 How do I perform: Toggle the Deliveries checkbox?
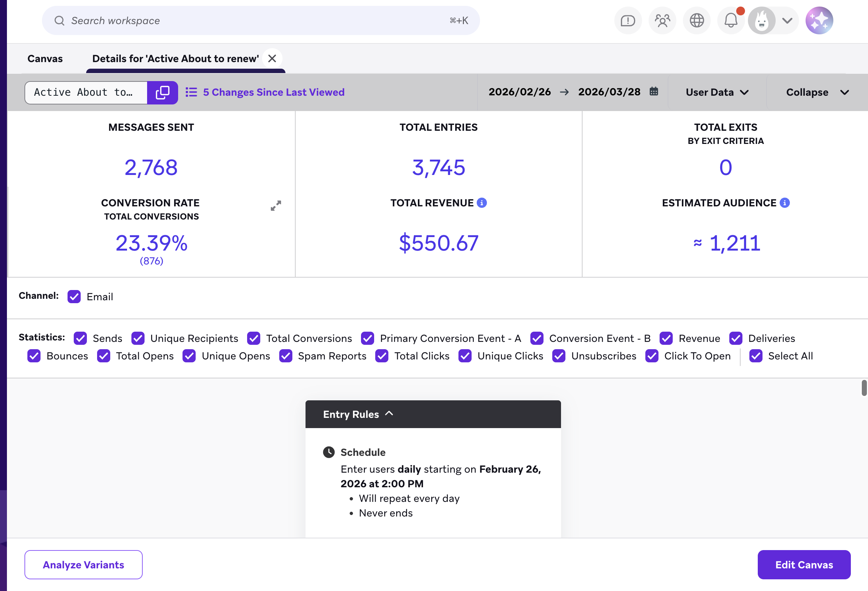coord(736,338)
